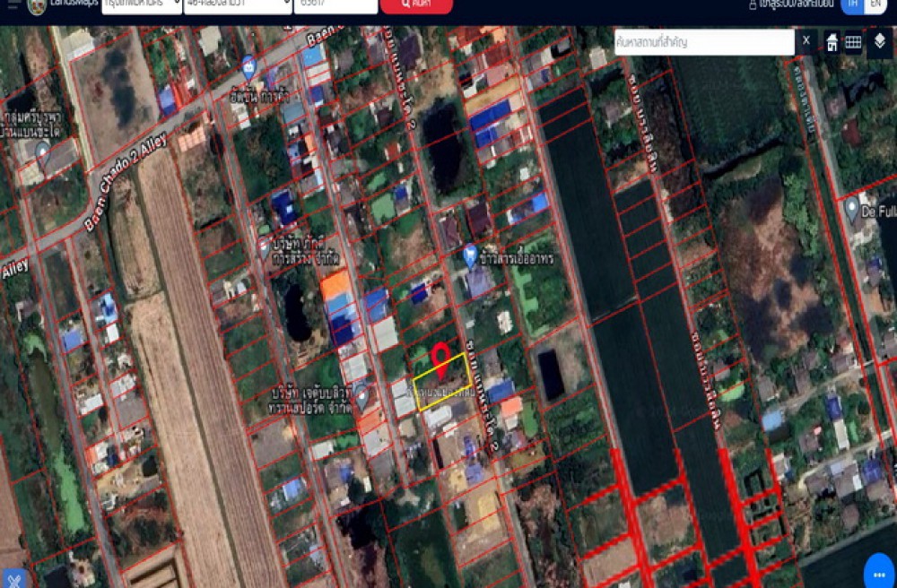Click the blue shop marker on Baen Chado Alley

pyautogui.click(x=248, y=66)
